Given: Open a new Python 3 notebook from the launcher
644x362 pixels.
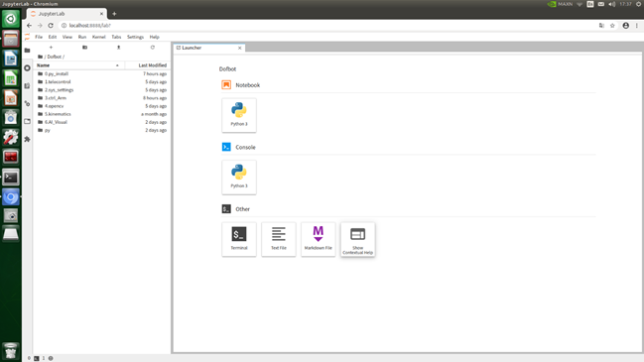Looking at the screenshot, I should (x=239, y=115).
